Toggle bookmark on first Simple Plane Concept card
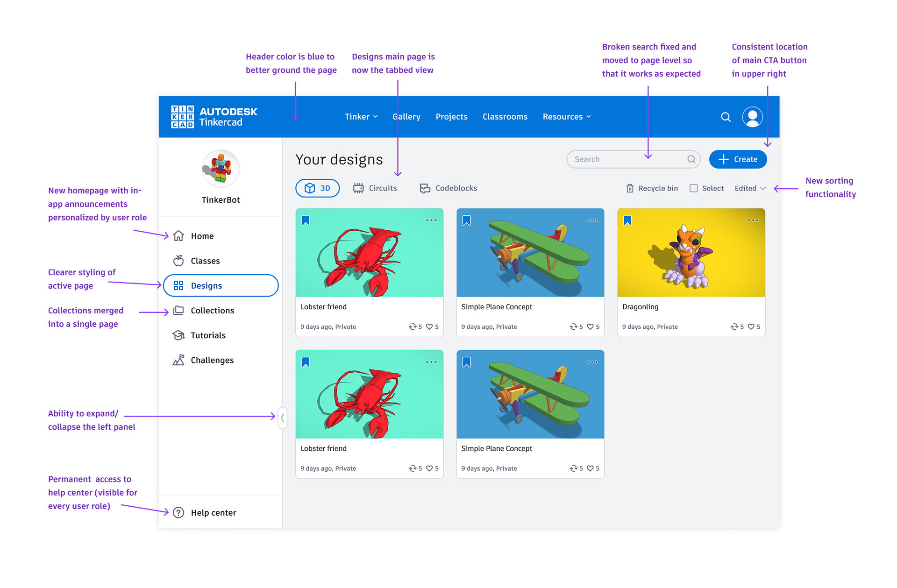The height and width of the screenshot is (588, 897). 466,220
